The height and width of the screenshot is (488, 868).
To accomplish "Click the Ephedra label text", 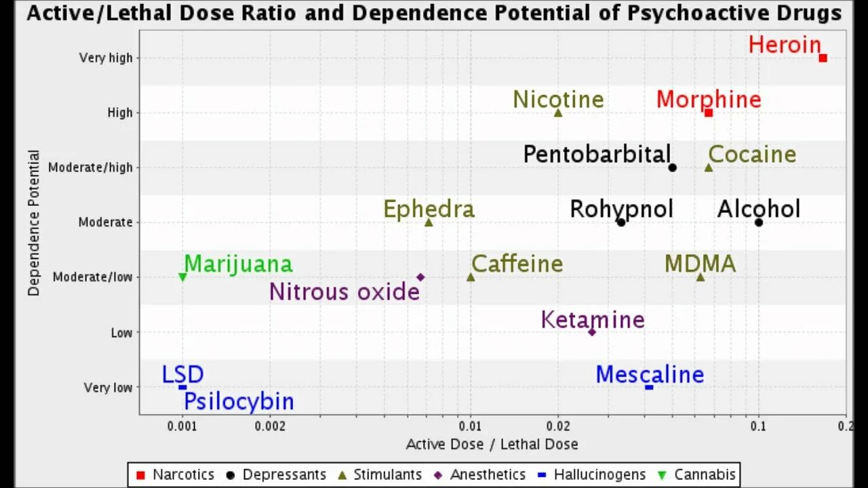I will [x=429, y=209].
